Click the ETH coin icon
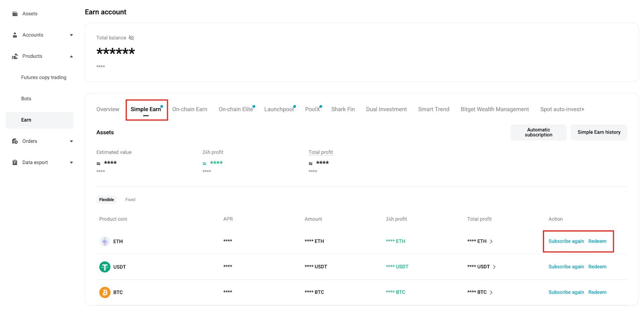This screenshot has height=313, width=644. [x=105, y=241]
